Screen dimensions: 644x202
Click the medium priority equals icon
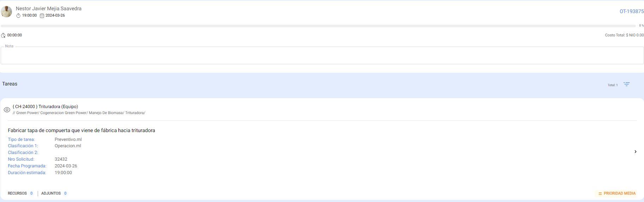pos(600,194)
